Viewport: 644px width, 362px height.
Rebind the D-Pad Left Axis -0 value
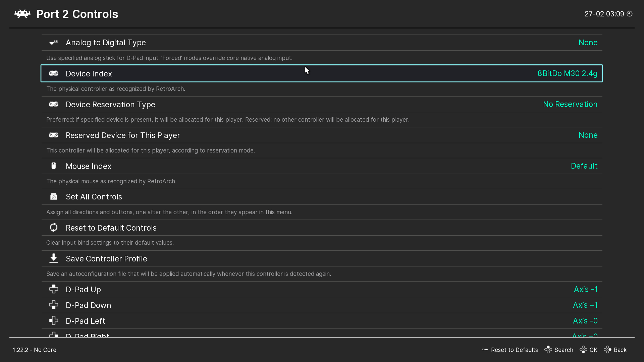click(585, 321)
